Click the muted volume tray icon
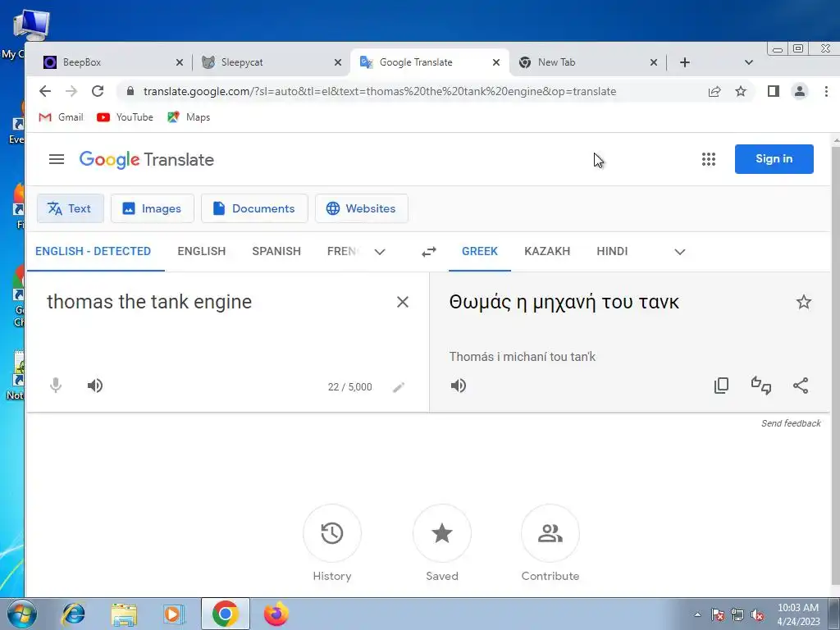The width and height of the screenshot is (840, 630). click(x=757, y=615)
